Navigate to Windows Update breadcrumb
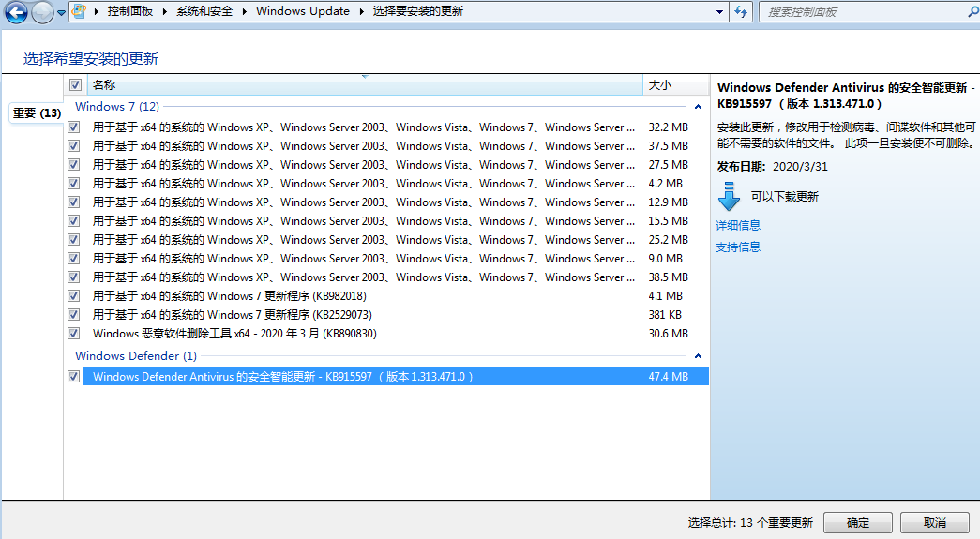The image size is (980, 539). [303, 11]
